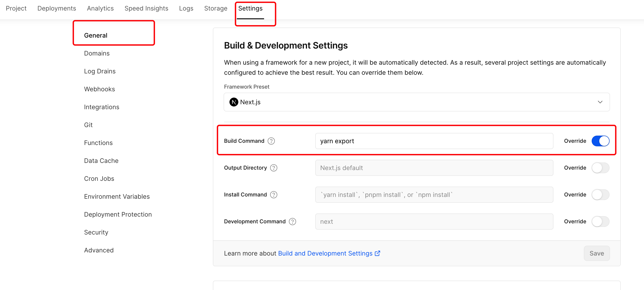This screenshot has width=644, height=290.
Task: Select Git in the settings sidebar
Action: click(88, 125)
